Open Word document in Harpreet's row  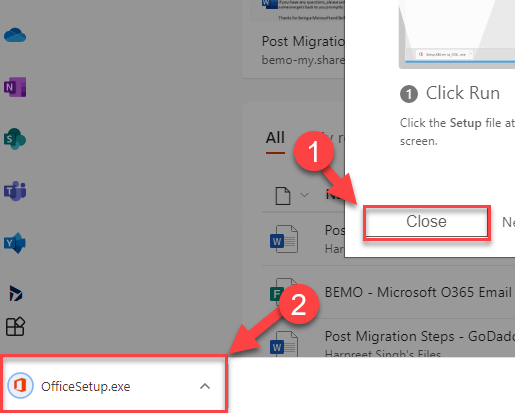click(x=284, y=239)
